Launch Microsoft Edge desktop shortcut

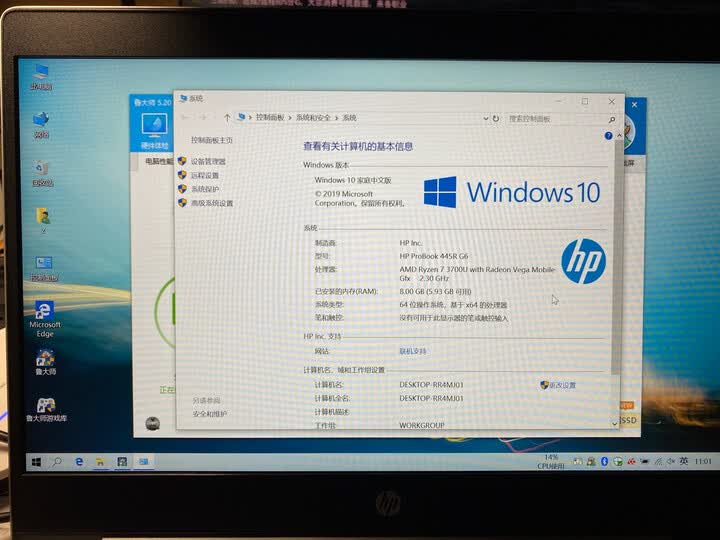(x=45, y=319)
